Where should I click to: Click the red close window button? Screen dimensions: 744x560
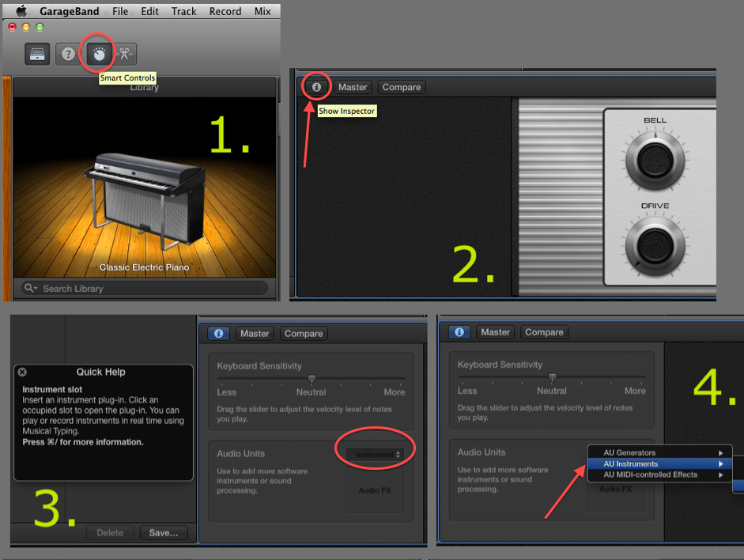click(13, 27)
